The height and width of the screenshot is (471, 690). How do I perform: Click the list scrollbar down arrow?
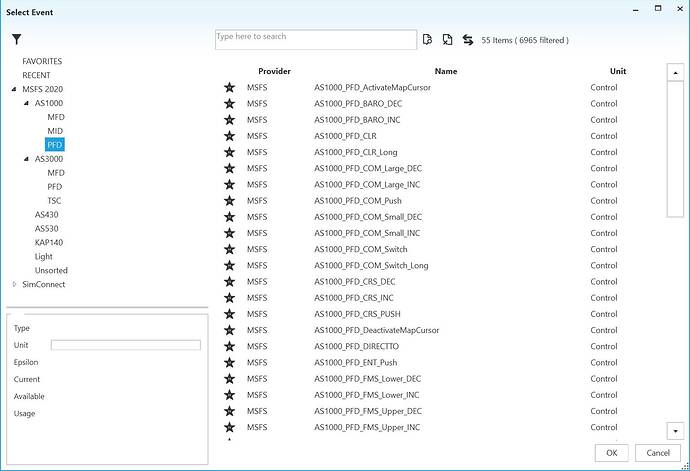coord(675,431)
